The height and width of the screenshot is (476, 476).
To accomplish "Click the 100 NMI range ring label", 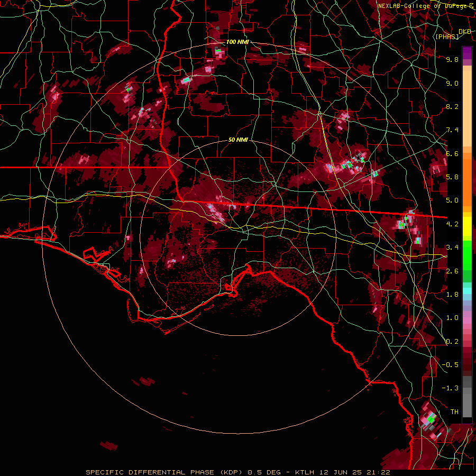I will pyautogui.click(x=237, y=42).
